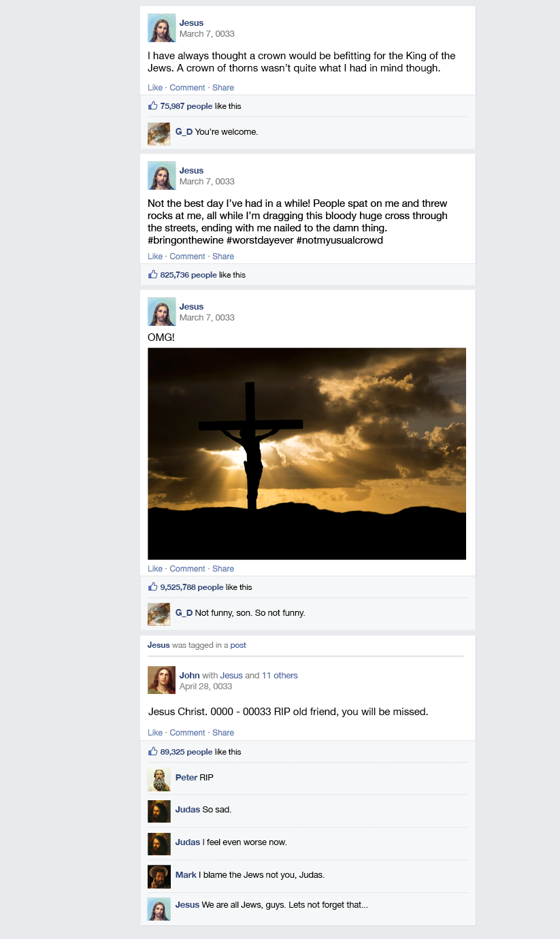The width and height of the screenshot is (560, 939).
Task: Like John's RIP old friend post
Action: point(155,733)
